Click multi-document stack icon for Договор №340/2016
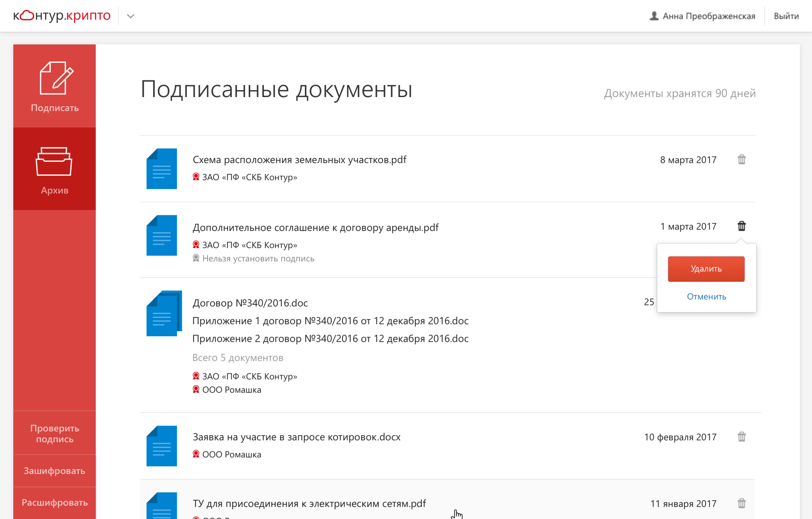The image size is (812, 519). point(164,314)
